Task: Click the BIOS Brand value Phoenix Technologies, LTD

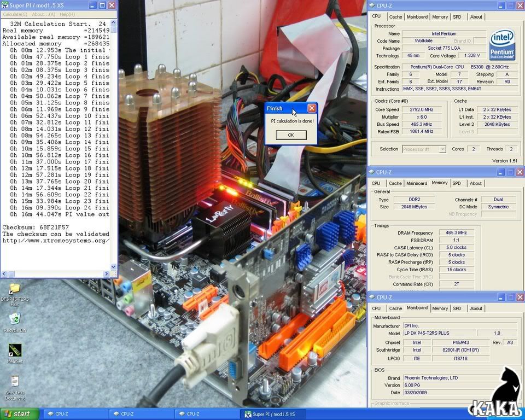Action: coord(460,378)
